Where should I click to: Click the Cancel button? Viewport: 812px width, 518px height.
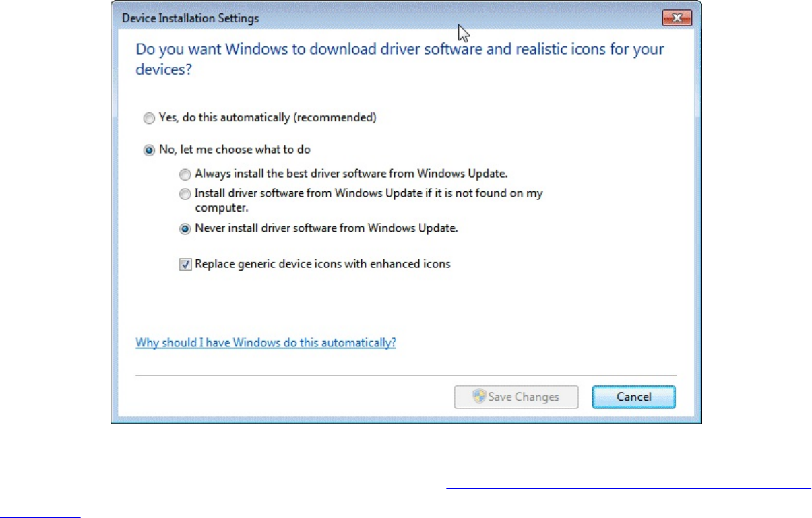point(633,397)
